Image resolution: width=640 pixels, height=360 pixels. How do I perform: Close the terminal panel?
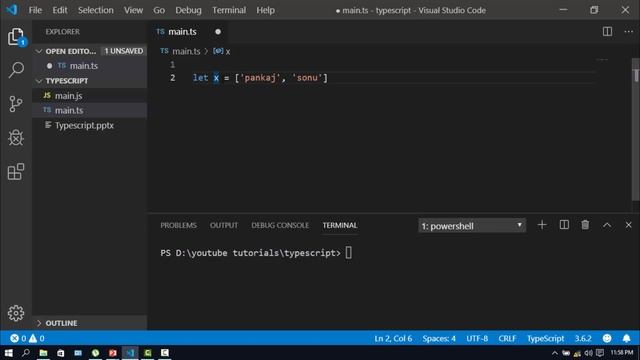629,225
